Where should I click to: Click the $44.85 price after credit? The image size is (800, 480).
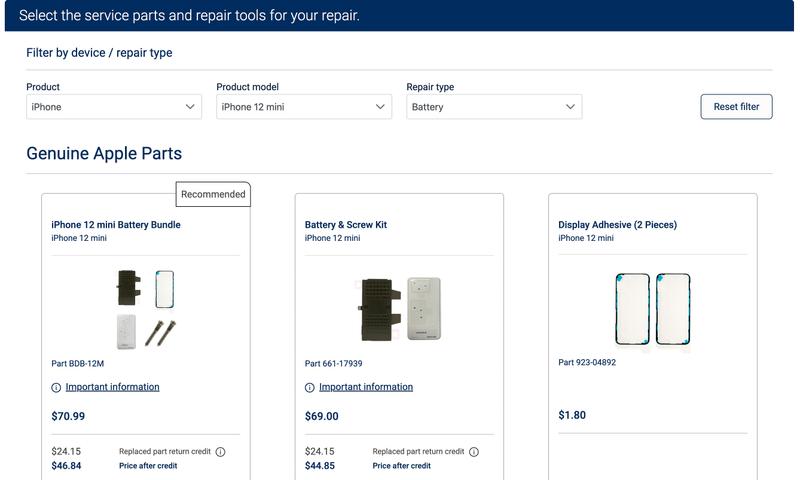click(320, 466)
